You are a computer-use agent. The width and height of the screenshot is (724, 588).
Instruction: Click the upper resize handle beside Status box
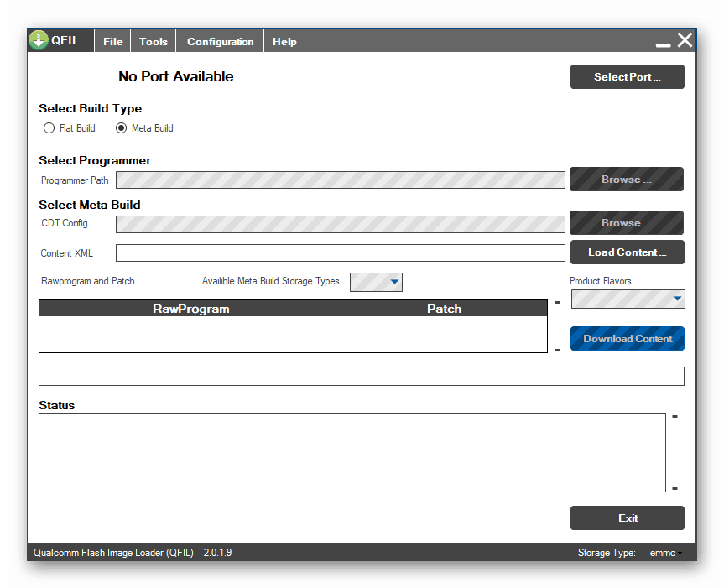click(675, 417)
